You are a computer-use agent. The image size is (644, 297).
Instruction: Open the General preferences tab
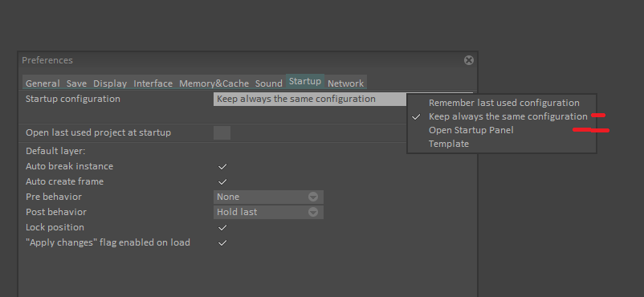point(43,83)
